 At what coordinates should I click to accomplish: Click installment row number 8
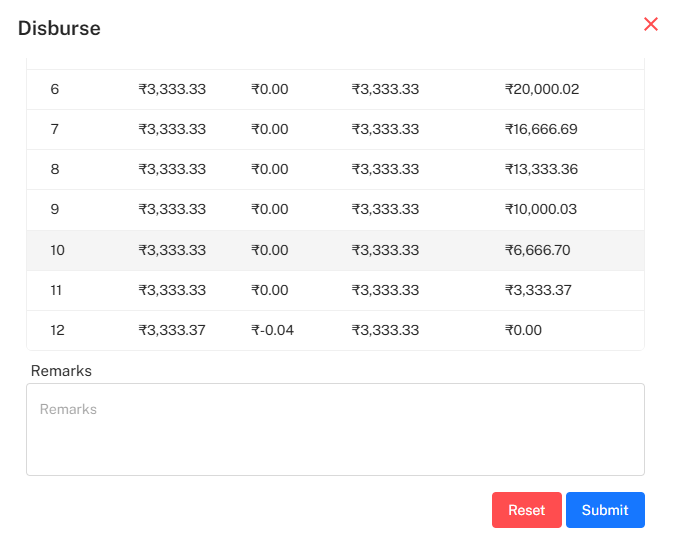click(55, 169)
